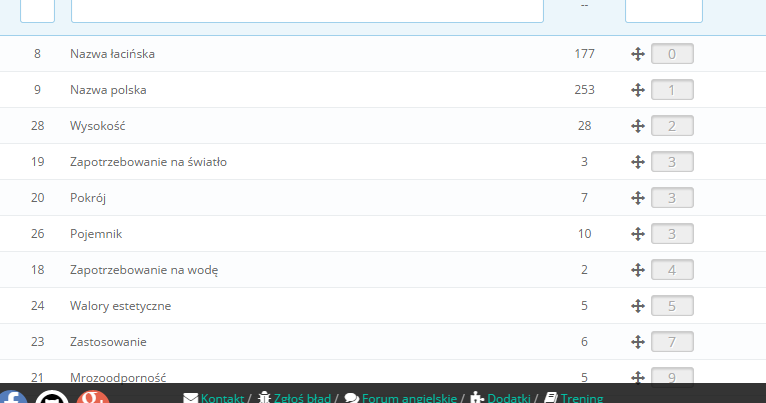Open the Google Plus social icon
The image size is (766, 403).
(x=93, y=397)
